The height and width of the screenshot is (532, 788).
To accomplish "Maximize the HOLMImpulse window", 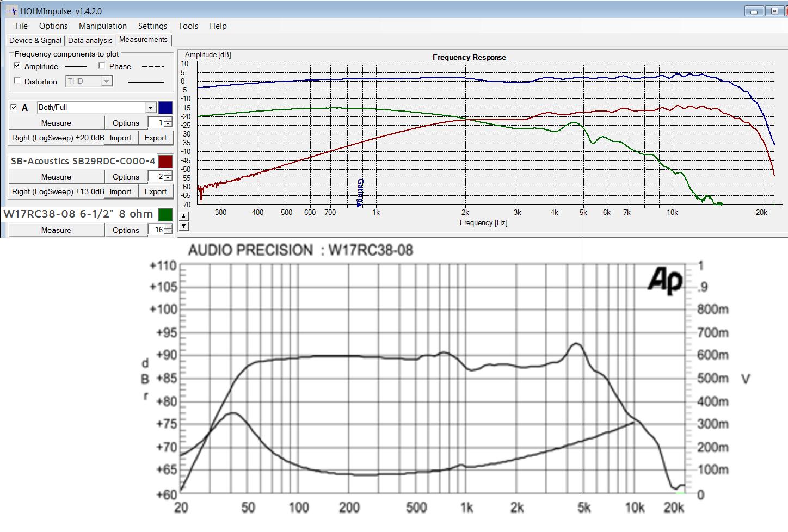I will pos(774,11).
